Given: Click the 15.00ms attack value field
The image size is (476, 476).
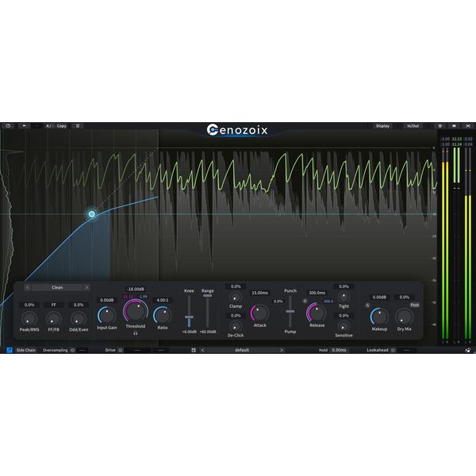Looking at the screenshot, I should click(260, 293).
